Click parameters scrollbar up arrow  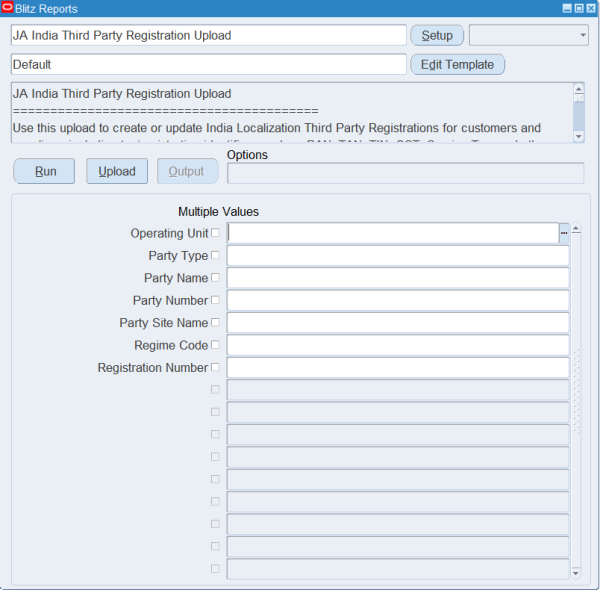coord(576,228)
